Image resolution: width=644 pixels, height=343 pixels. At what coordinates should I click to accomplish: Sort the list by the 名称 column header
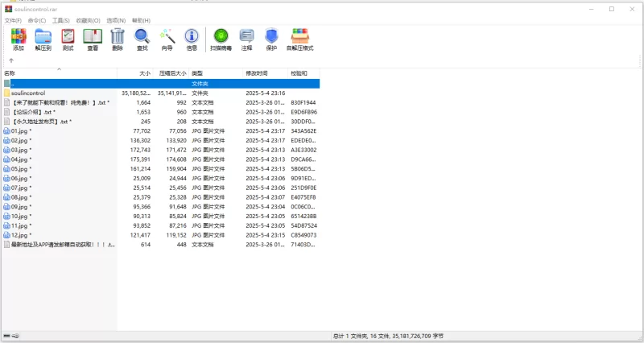click(10, 73)
